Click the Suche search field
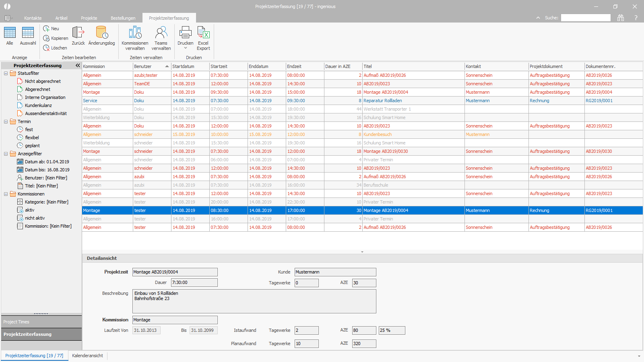Screen dimensions: 644x362 (586, 18)
